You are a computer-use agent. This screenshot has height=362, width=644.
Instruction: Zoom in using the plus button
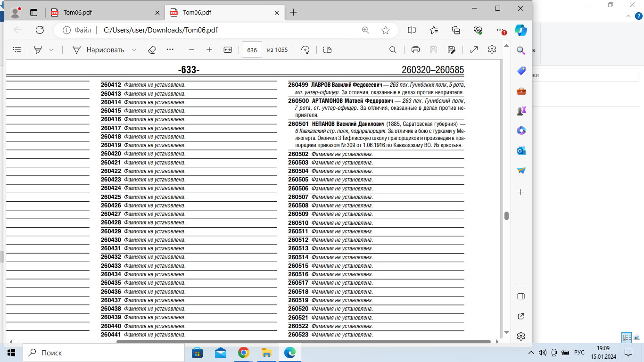click(209, 49)
